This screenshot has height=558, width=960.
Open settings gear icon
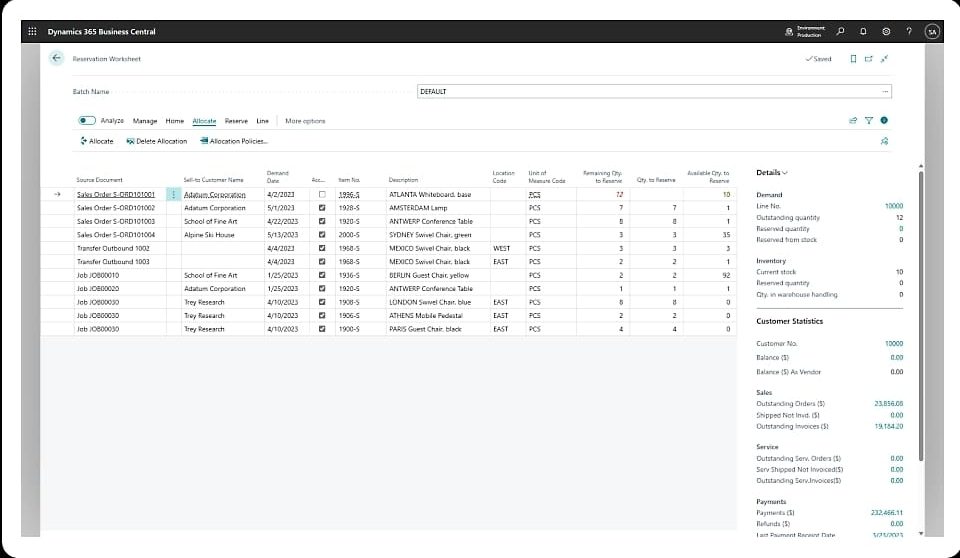click(x=886, y=31)
